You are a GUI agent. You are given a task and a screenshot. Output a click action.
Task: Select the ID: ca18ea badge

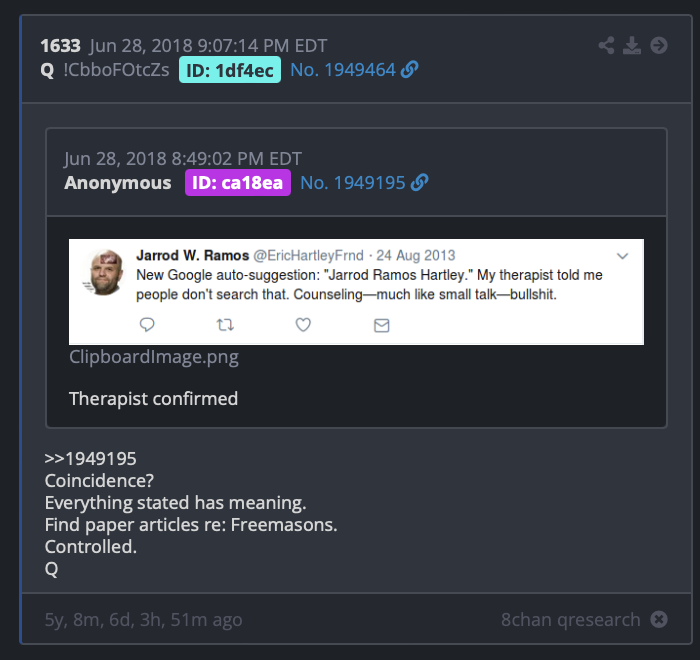coord(238,183)
